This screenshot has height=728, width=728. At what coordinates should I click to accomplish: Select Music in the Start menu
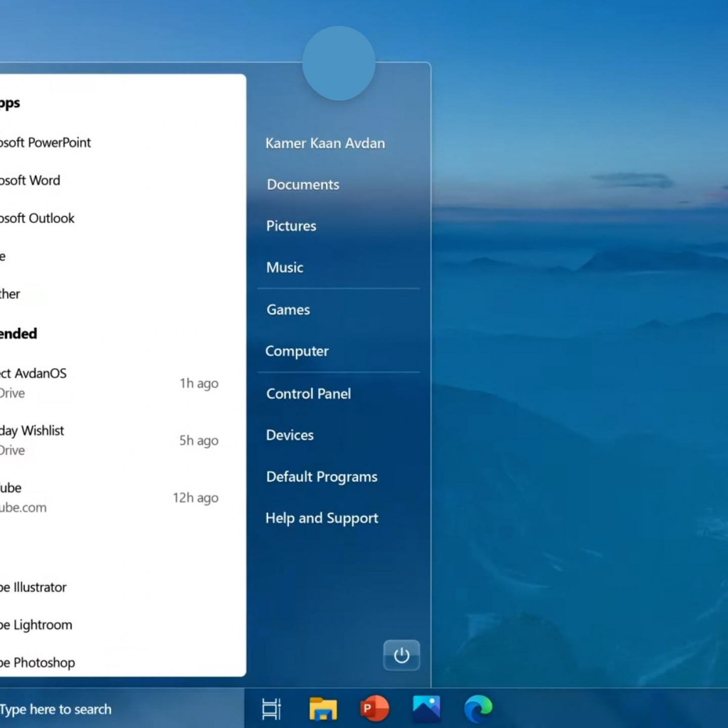[x=284, y=267]
